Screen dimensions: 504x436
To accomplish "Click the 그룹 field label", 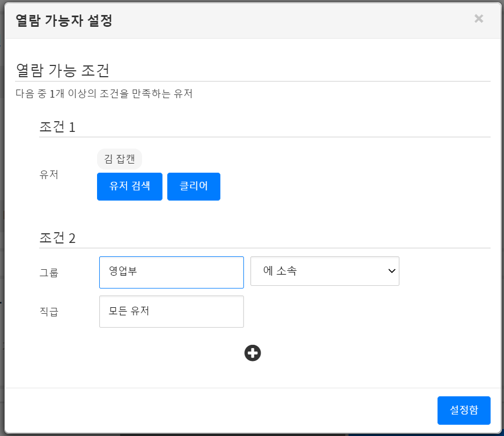I will (48, 273).
